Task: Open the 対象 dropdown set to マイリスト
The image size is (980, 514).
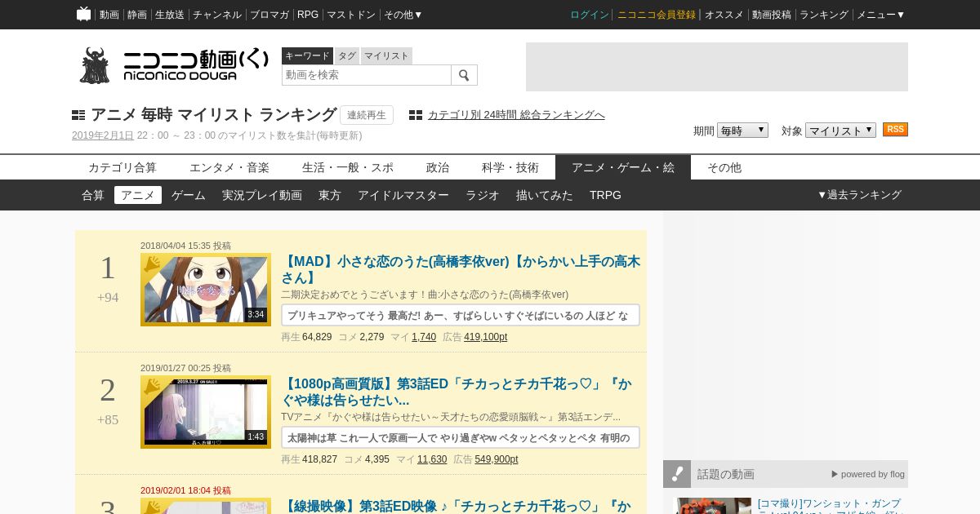Action: (x=840, y=131)
